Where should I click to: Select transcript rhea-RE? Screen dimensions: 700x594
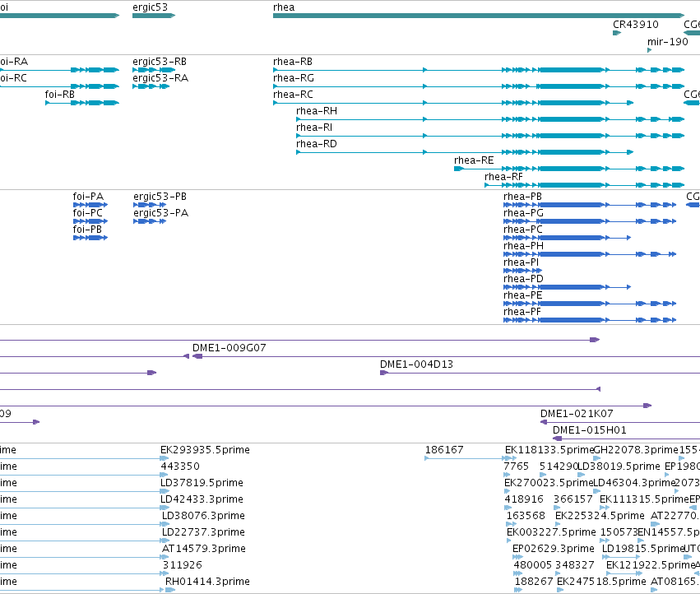pyautogui.click(x=569, y=169)
